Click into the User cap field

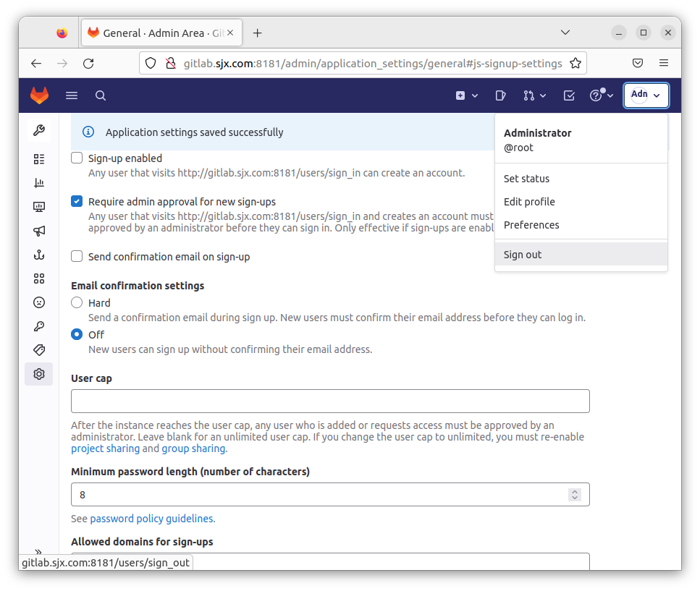pos(330,401)
